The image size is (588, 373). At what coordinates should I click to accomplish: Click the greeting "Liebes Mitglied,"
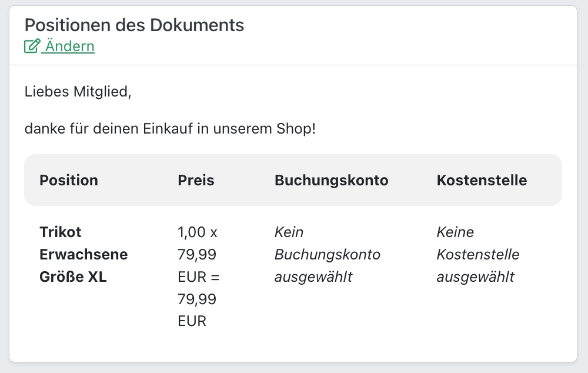click(x=78, y=92)
